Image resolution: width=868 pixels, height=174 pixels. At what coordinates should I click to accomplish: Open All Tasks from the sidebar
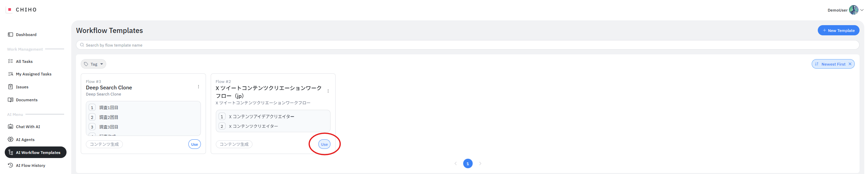coord(24,62)
